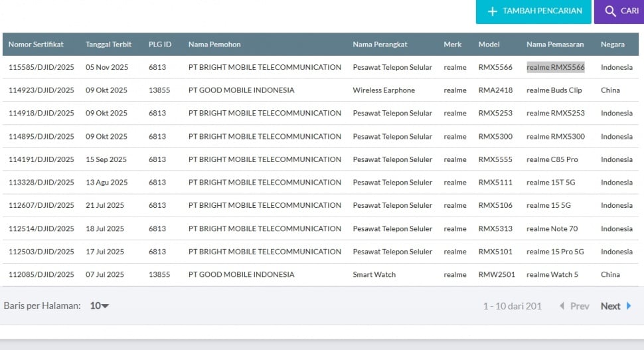The height and width of the screenshot is (350, 644).
Task: Click the Prev left arrow icon
Action: (562, 306)
